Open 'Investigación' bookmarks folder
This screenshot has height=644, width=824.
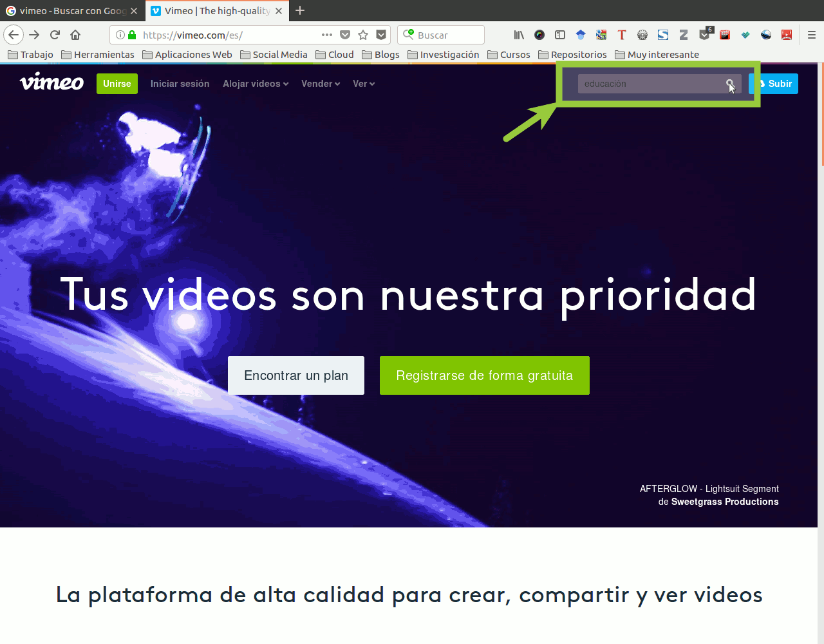[444, 55]
